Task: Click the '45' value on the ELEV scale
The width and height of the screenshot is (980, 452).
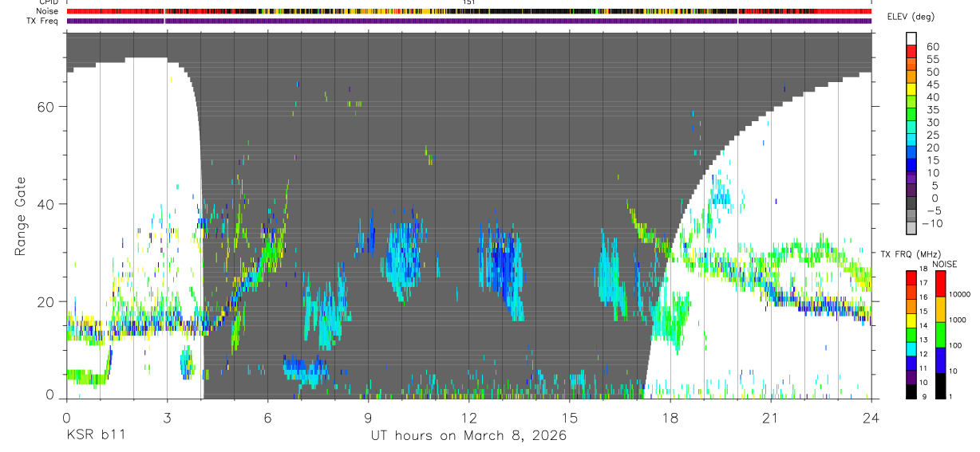Action: point(932,85)
